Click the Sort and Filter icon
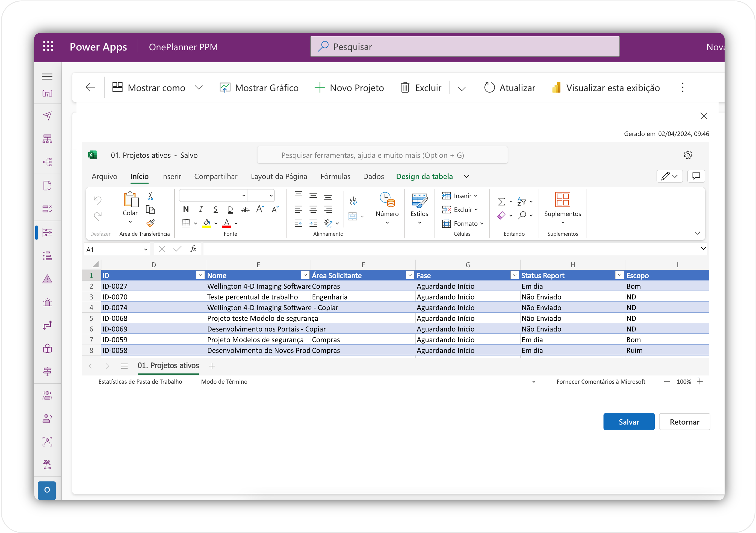Image resolution: width=756 pixels, height=533 pixels. [522, 202]
